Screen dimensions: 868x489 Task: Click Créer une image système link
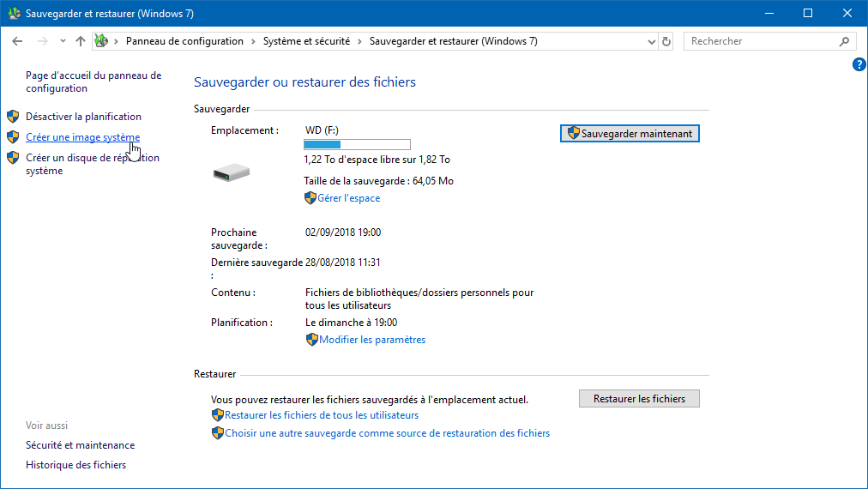(x=83, y=136)
